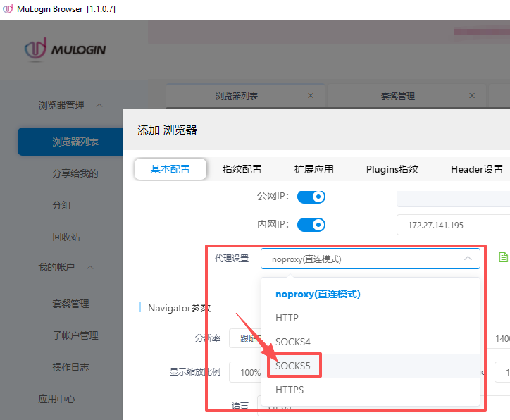Close the 浏览器列表 tab with its X
Screen dimensions: 510x420
pyautogui.click(x=311, y=95)
